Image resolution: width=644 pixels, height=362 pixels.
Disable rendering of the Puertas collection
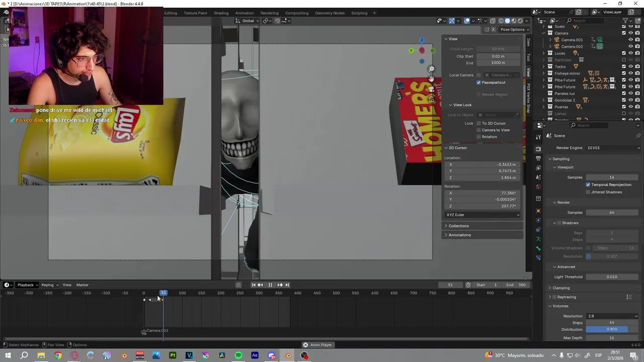tap(637, 107)
